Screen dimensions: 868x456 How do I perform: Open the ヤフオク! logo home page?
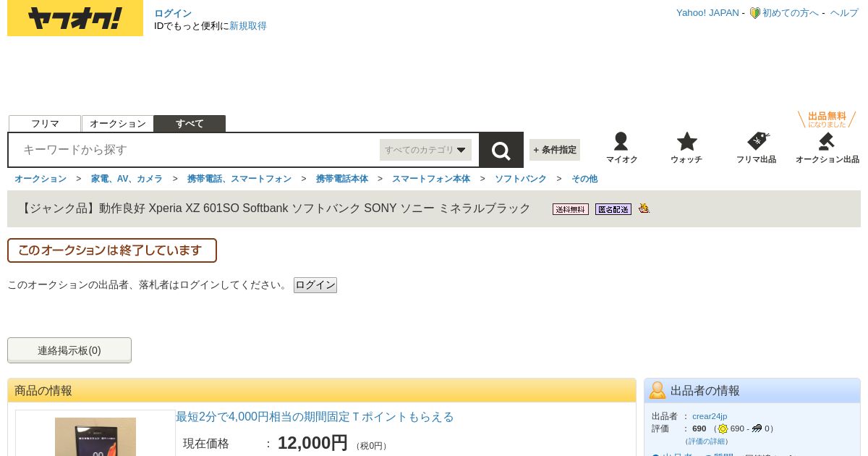coord(75,18)
